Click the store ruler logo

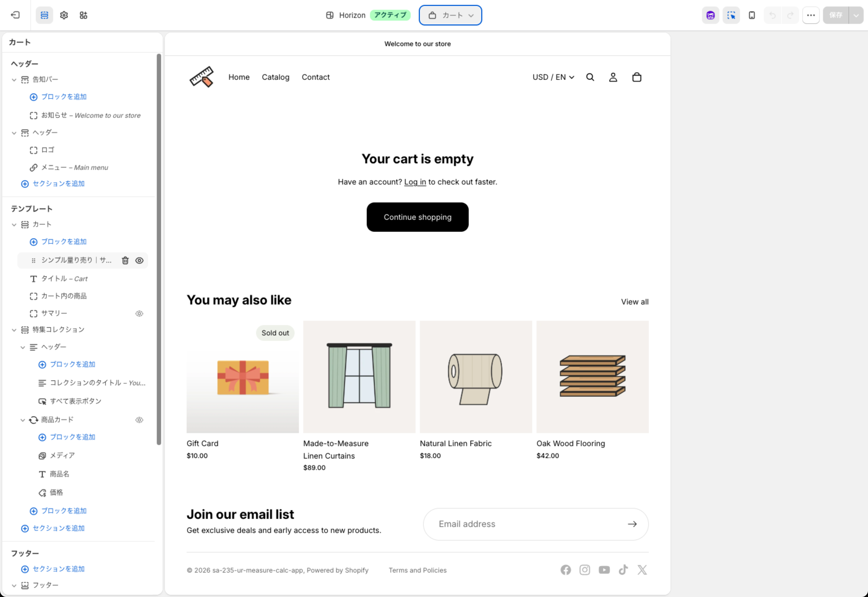tap(202, 77)
